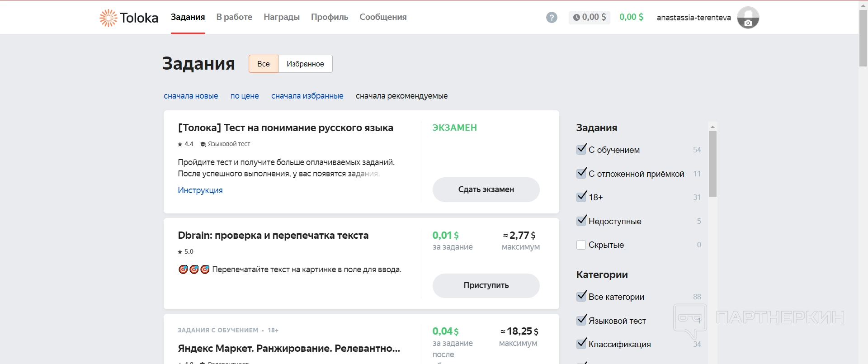Viewport: 868px width, 364px height.
Task: Uncheck the С обучением checkbox
Action: point(581,149)
